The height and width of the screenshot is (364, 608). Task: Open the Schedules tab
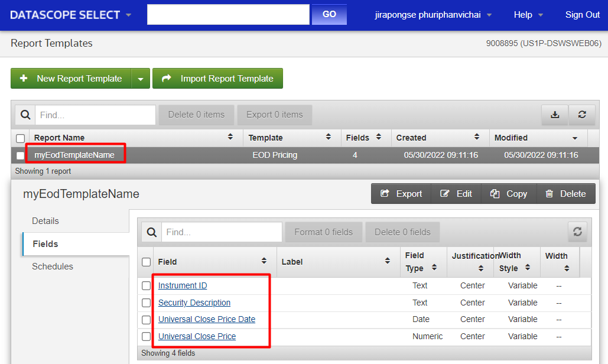(53, 266)
